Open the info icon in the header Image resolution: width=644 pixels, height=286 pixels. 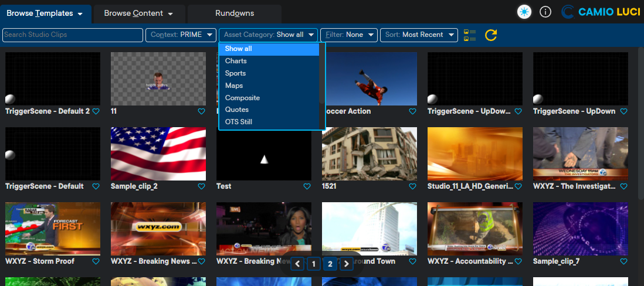pos(545,12)
